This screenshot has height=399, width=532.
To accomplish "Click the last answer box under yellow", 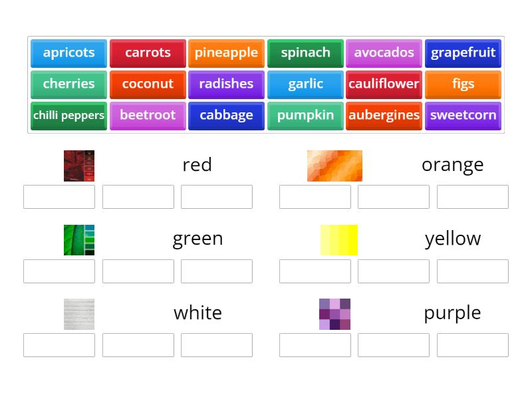I will point(472,271).
